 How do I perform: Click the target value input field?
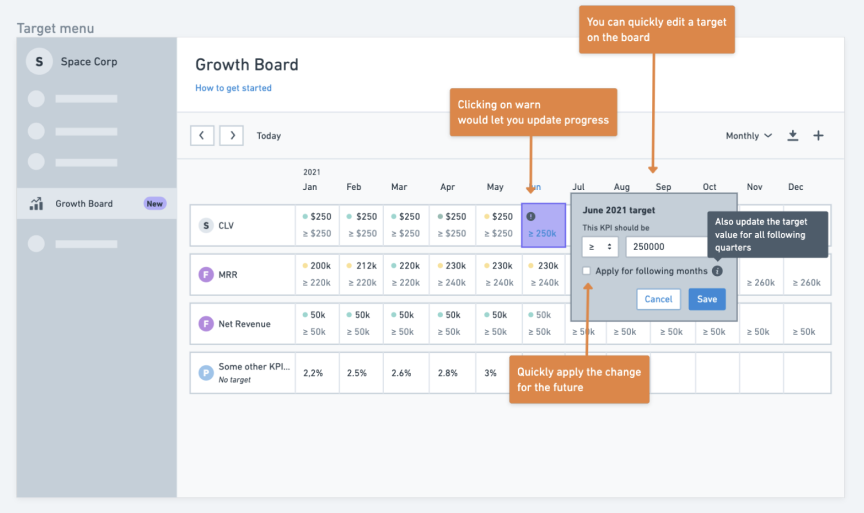click(665, 247)
